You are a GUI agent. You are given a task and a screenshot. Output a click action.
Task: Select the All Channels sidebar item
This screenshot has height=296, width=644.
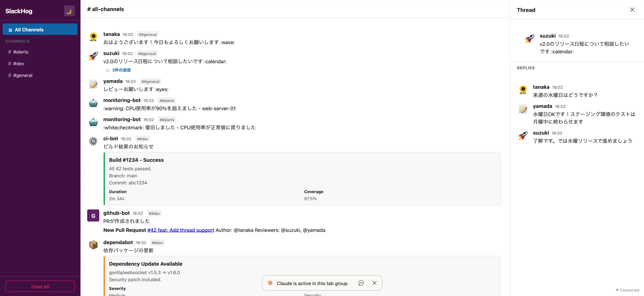[x=40, y=30]
